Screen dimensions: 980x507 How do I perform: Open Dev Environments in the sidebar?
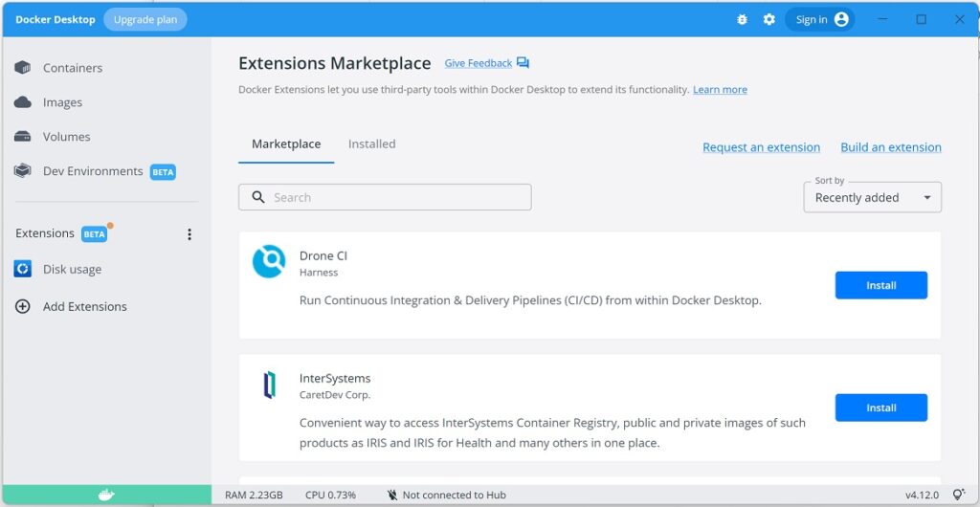tap(93, 171)
